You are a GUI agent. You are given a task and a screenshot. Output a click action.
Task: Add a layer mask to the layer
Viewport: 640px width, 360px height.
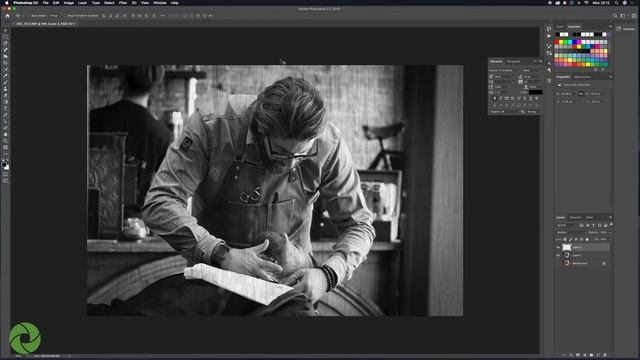[x=578, y=355]
